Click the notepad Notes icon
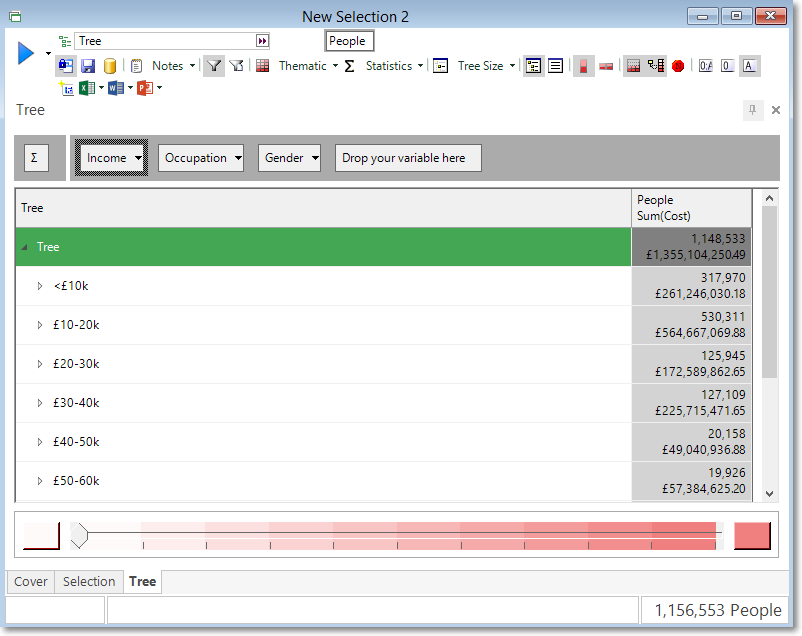This screenshot has width=802, height=636. 137,66
